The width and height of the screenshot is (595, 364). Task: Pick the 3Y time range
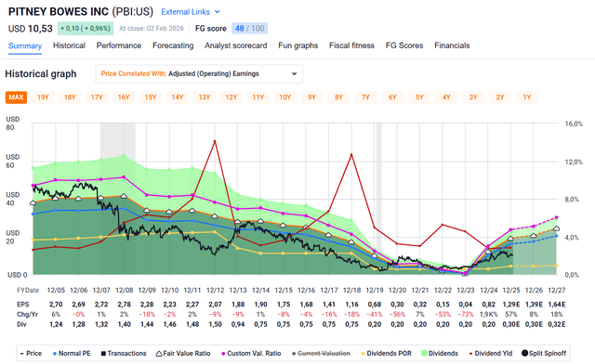tap(473, 97)
